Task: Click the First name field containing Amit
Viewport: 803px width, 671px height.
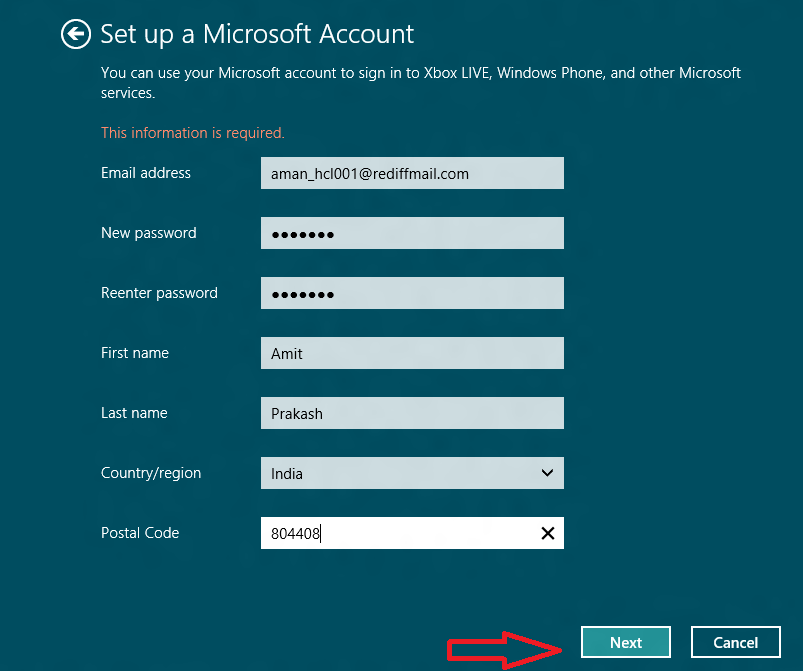Action: [x=412, y=353]
